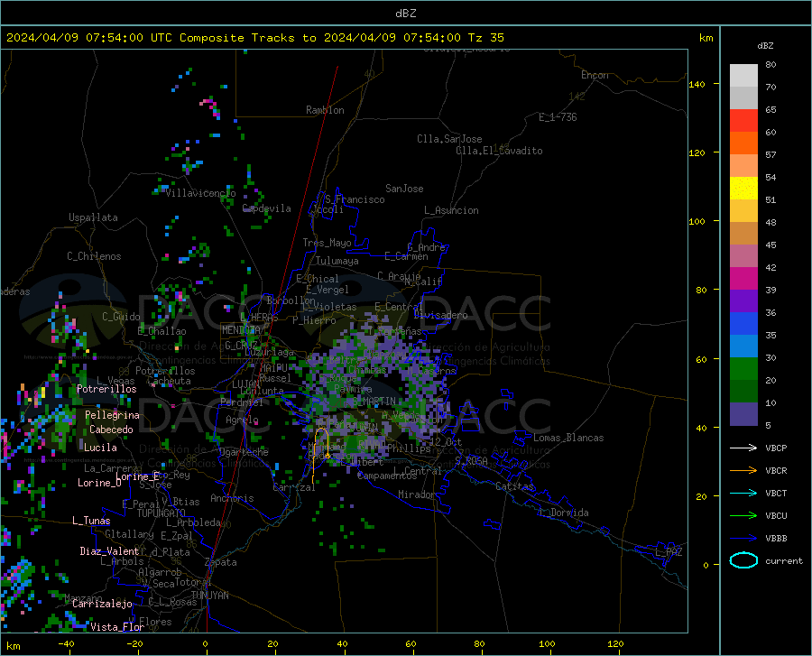
Task: Click the 140 km vertical axis tick
Action: (697, 85)
